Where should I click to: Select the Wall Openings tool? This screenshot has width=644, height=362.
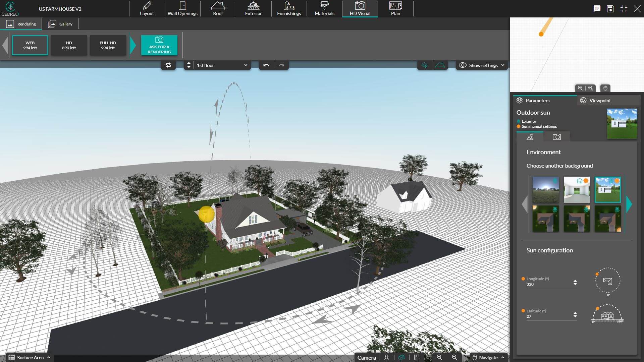point(182,8)
